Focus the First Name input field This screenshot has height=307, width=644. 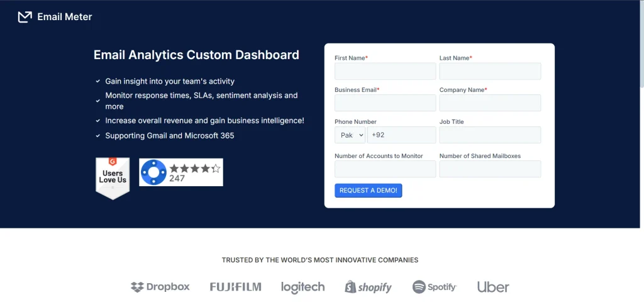pos(386,71)
